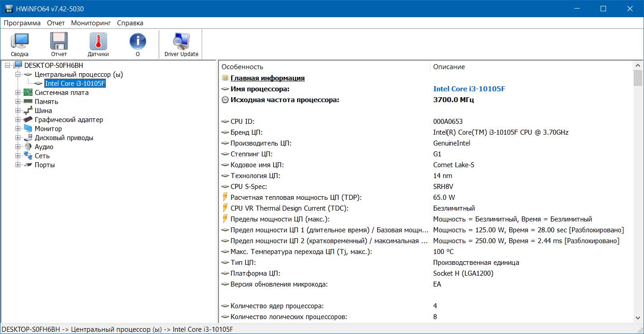The width and height of the screenshot is (644, 334).
Task: Click the CPU ID value 000A0653
Action: (448, 122)
